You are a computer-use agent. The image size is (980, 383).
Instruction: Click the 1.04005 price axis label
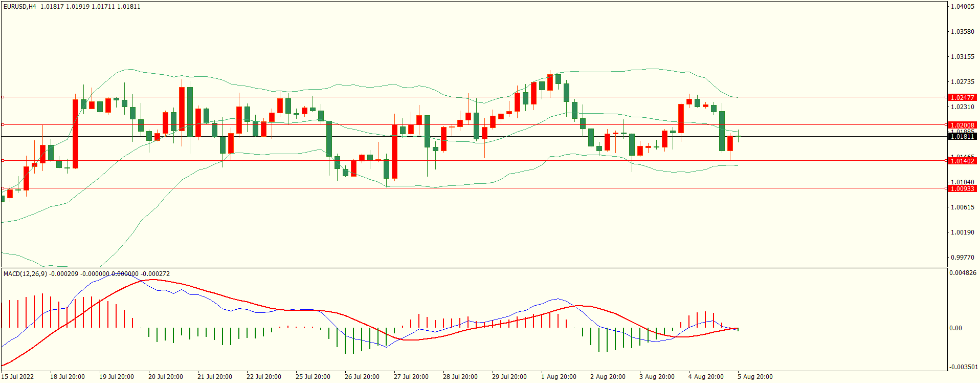pos(962,7)
